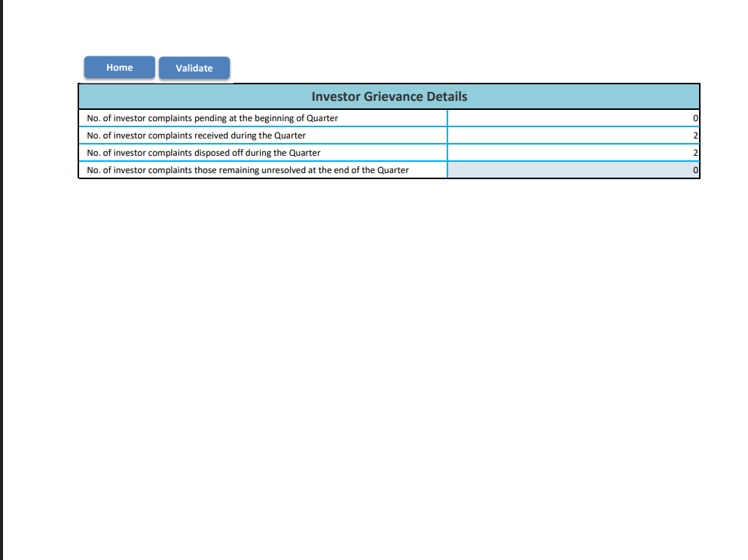This screenshot has width=748, height=560.
Task: Select the Investor Grievance Details header
Action: 389,96
